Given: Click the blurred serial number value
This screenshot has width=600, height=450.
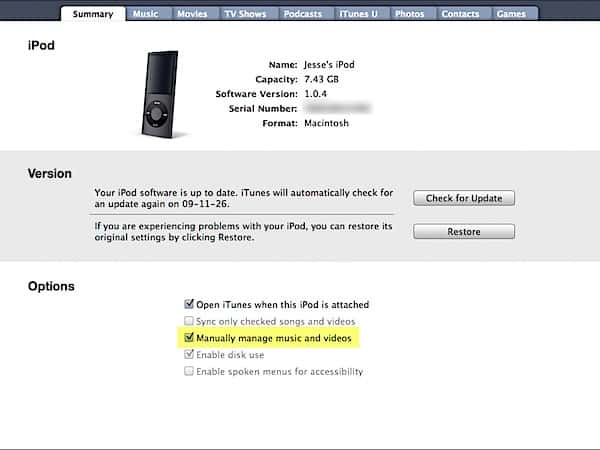Looking at the screenshot, I should pyautogui.click(x=338, y=109).
